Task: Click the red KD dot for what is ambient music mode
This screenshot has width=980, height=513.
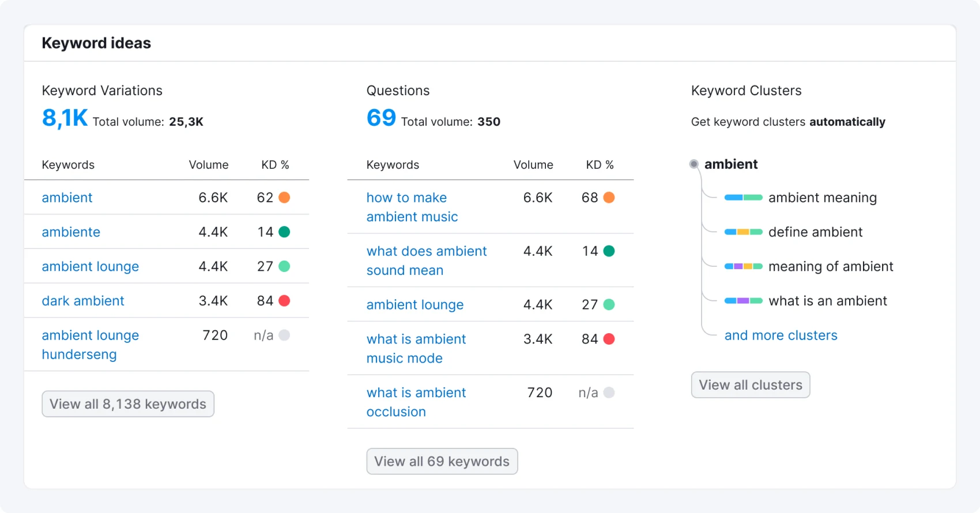Action: (x=609, y=339)
